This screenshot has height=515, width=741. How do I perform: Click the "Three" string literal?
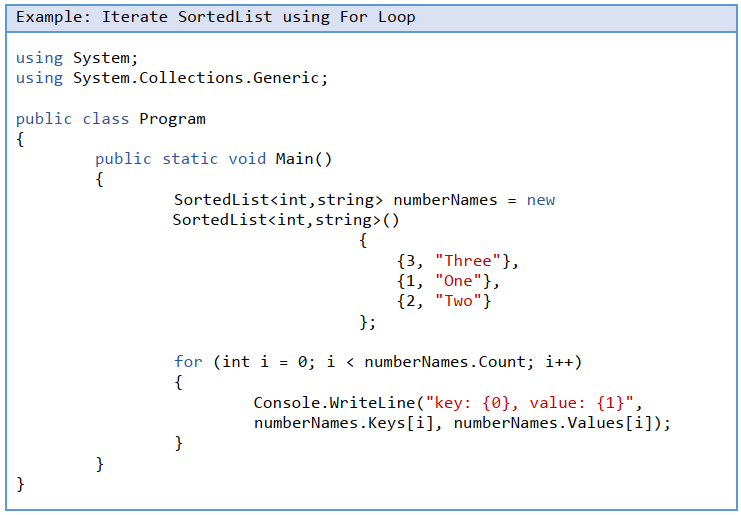pos(467,261)
